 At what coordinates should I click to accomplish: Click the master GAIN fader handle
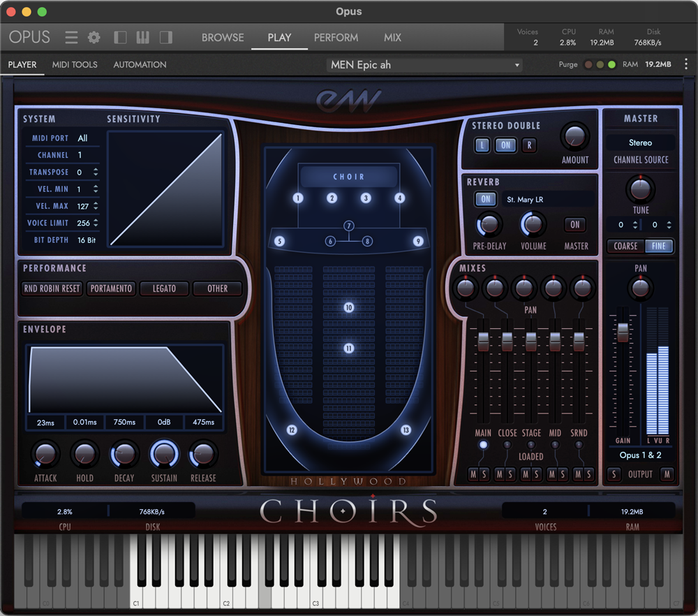click(x=622, y=332)
